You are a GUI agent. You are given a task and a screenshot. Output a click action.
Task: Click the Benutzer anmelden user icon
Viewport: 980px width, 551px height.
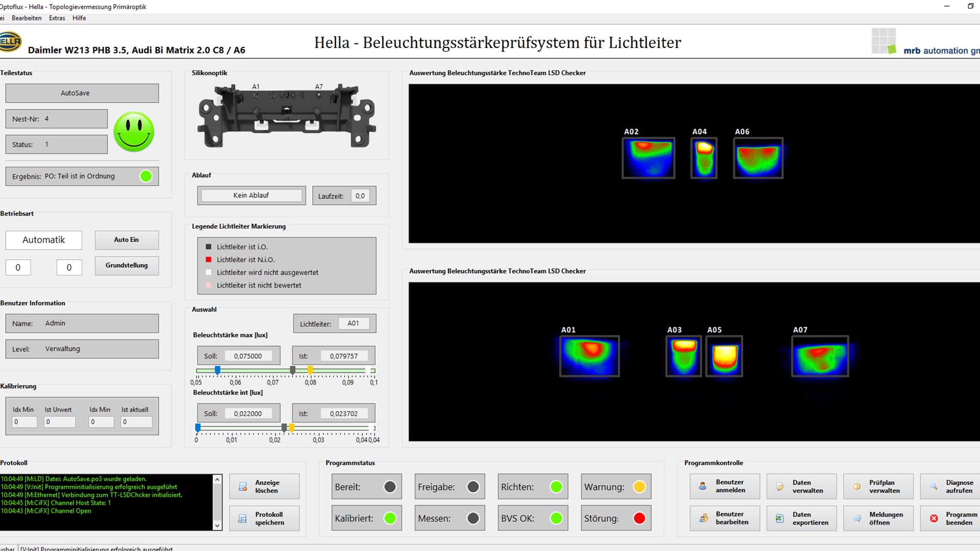coord(703,486)
